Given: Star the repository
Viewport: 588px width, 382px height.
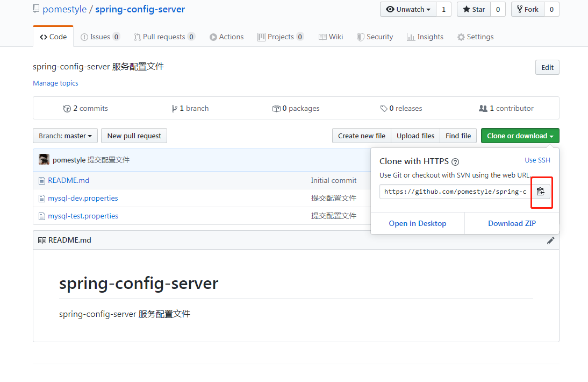Looking at the screenshot, I should pos(474,9).
